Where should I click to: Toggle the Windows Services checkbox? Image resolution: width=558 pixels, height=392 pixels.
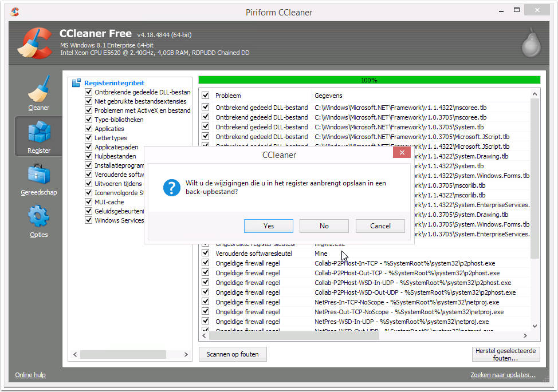(x=89, y=220)
